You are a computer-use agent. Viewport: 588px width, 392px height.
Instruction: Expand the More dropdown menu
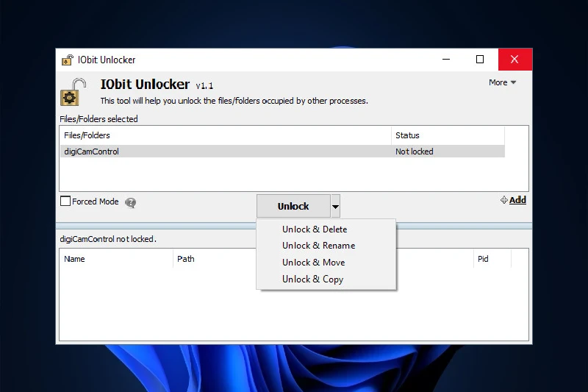click(502, 82)
